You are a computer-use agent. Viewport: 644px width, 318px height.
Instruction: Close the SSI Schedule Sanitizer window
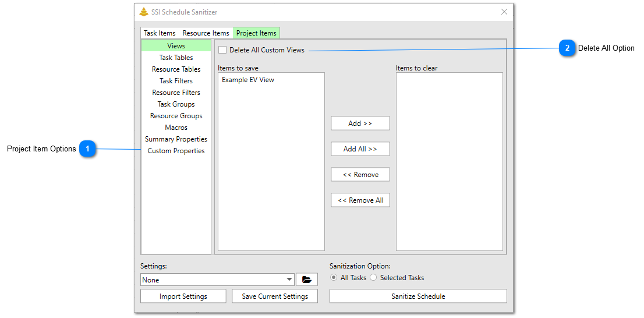tap(504, 12)
